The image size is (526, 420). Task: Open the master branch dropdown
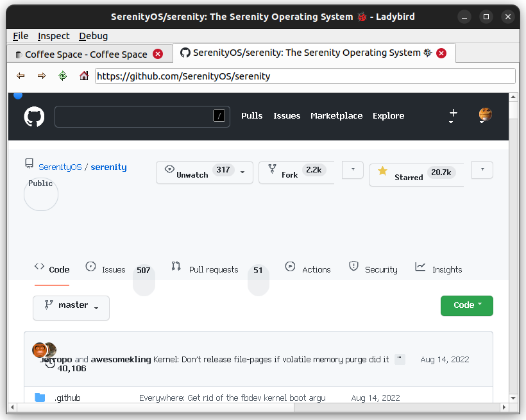click(x=71, y=308)
